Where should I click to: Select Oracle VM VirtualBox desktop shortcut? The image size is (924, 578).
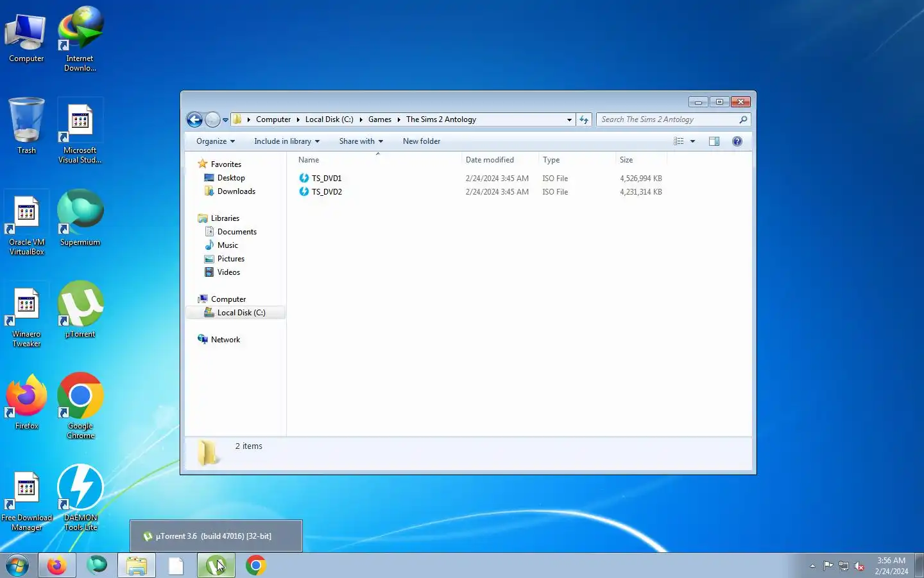pos(26,223)
